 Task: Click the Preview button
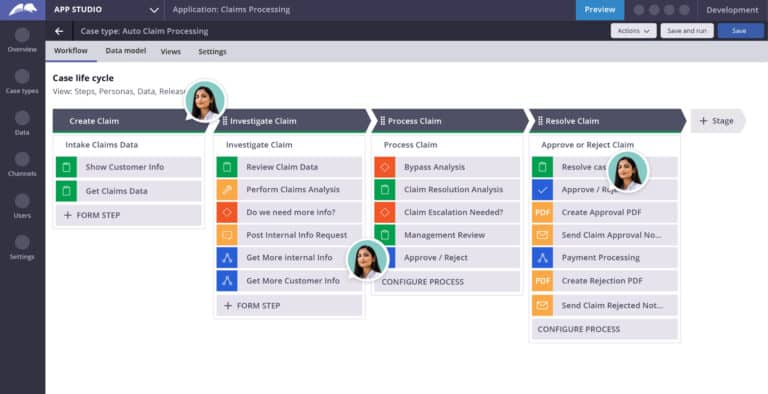[600, 10]
